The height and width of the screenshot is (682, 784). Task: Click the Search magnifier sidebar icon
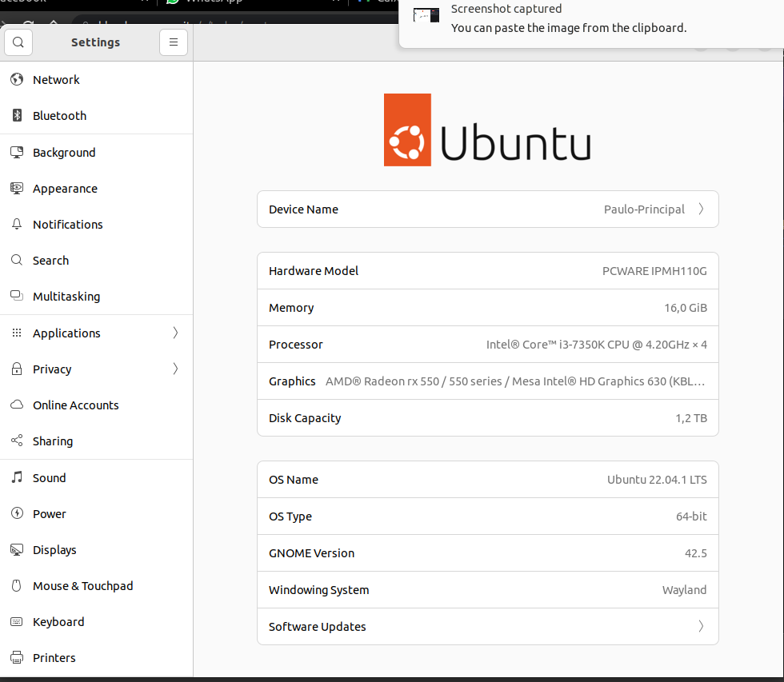pyautogui.click(x=17, y=261)
